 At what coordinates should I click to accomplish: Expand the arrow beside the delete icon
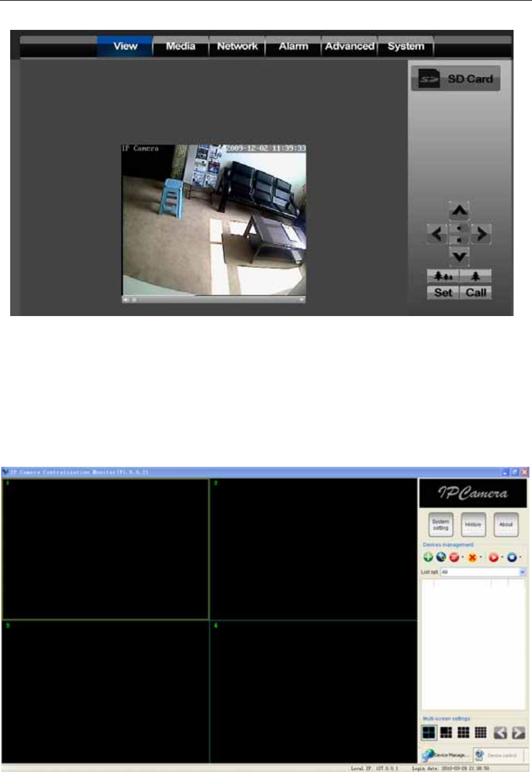click(x=481, y=557)
